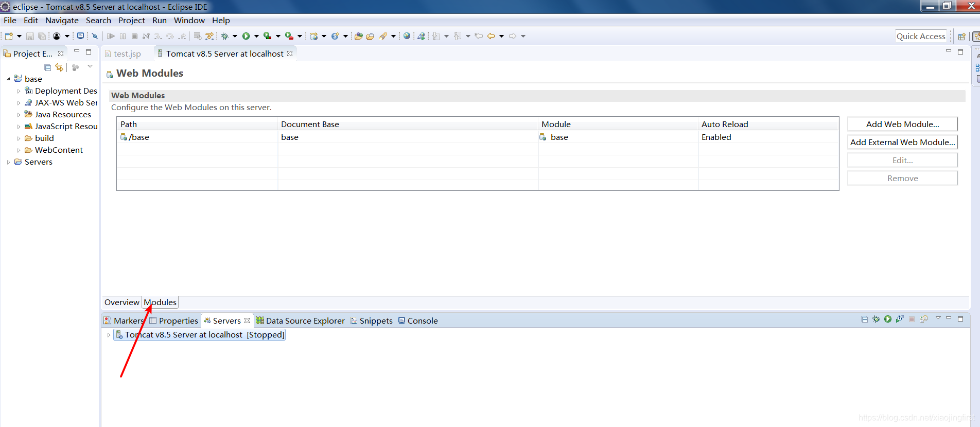Close the Tomcat v8.5 Server editor tab
The image size is (980, 427).
(290, 54)
